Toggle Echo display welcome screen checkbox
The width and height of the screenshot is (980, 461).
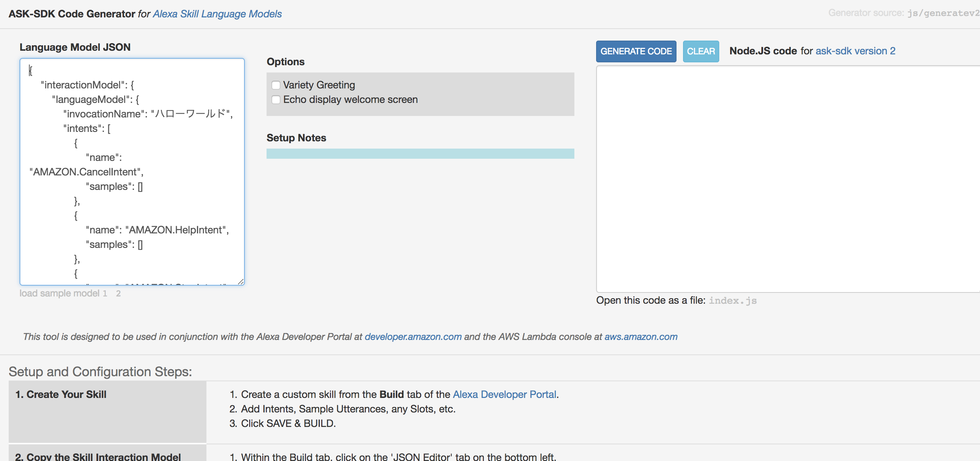pyautogui.click(x=276, y=100)
